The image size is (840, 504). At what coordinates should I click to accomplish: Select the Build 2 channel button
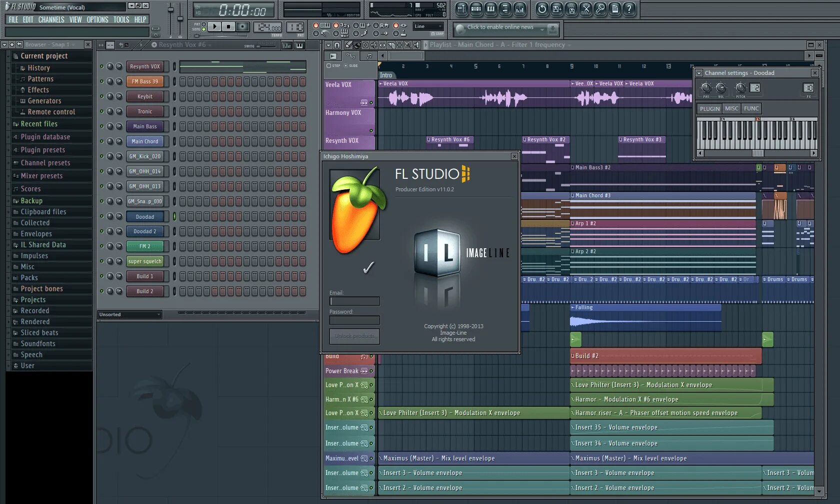click(x=145, y=291)
